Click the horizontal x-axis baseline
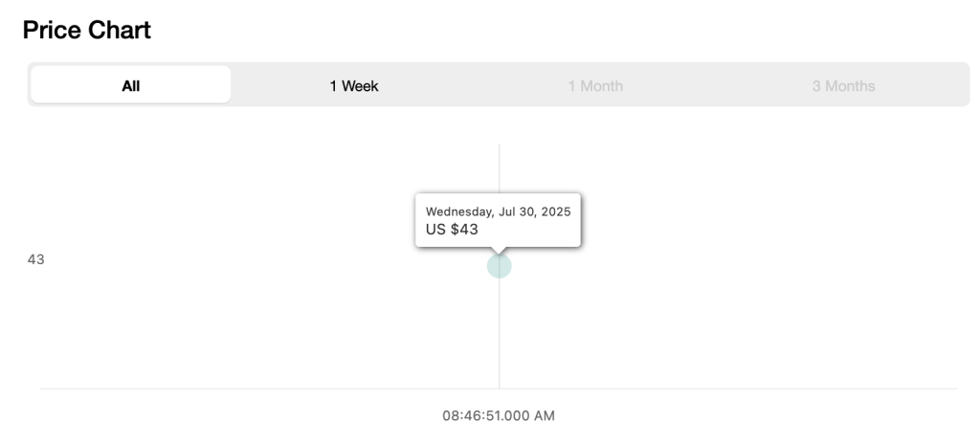The height and width of the screenshot is (444, 980). tap(498, 388)
